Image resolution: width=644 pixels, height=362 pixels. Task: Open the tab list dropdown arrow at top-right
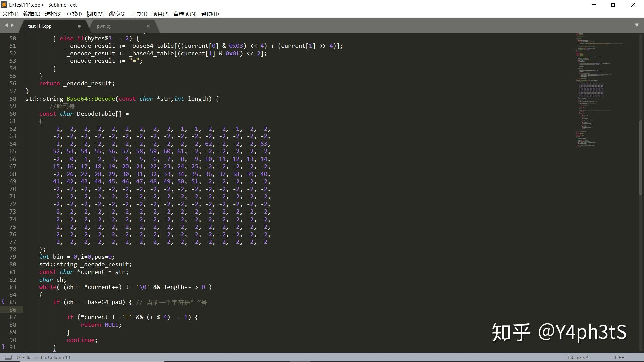[x=636, y=25]
